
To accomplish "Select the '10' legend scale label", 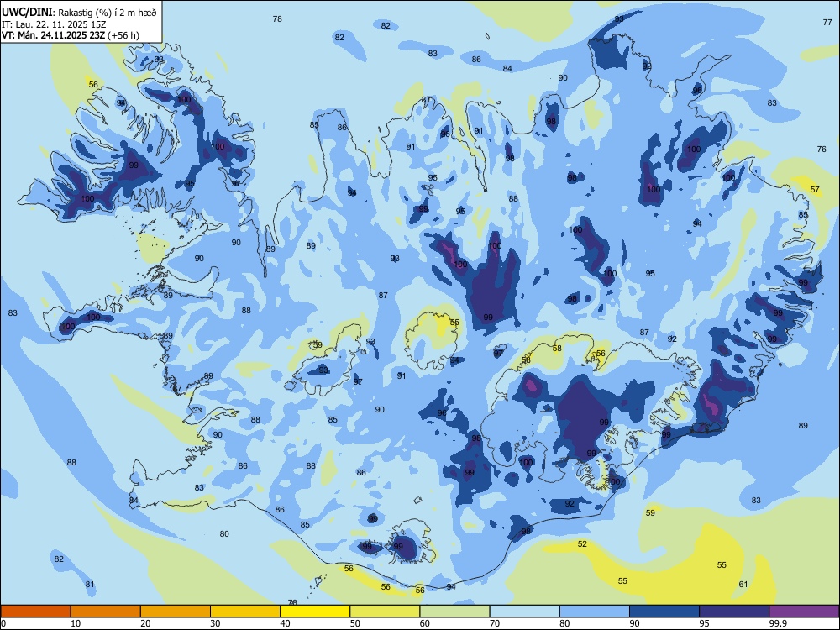I will point(76,623).
